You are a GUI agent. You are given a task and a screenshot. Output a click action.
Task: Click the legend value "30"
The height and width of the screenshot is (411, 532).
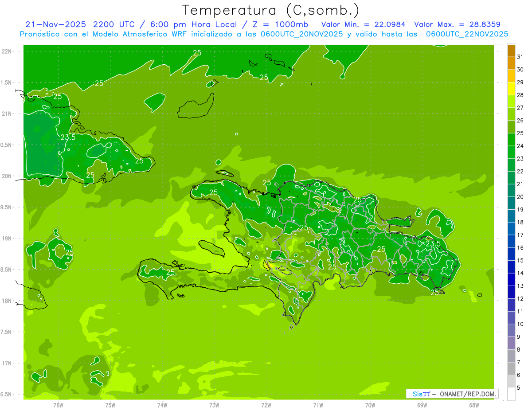point(520,70)
